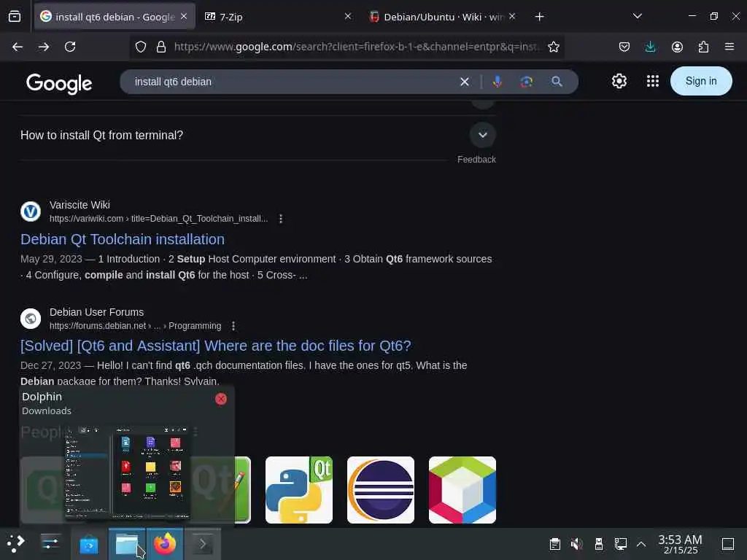Open the Python Qt image tile

(298, 490)
